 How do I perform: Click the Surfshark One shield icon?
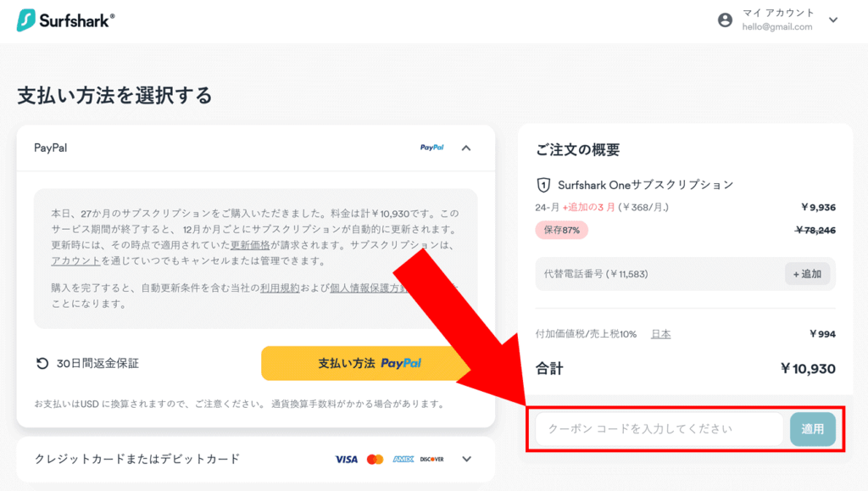coord(543,185)
